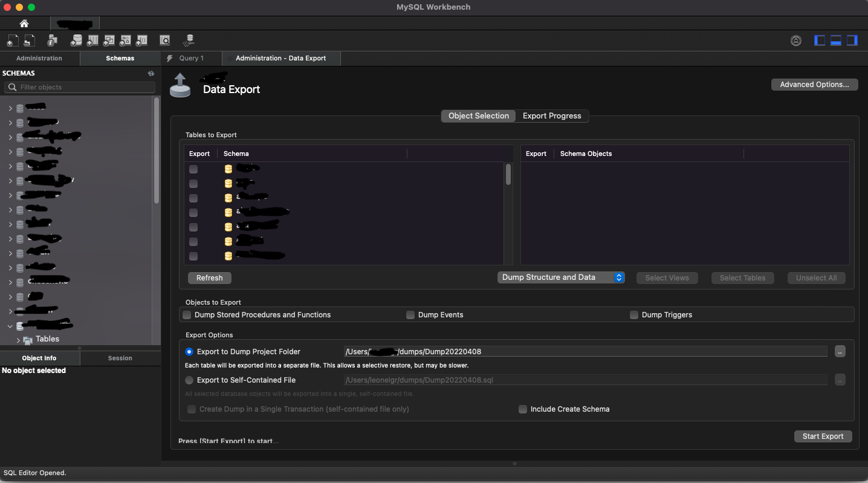Switch to the Schemas sidebar tab
Image resolution: width=868 pixels, height=483 pixels.
click(120, 58)
